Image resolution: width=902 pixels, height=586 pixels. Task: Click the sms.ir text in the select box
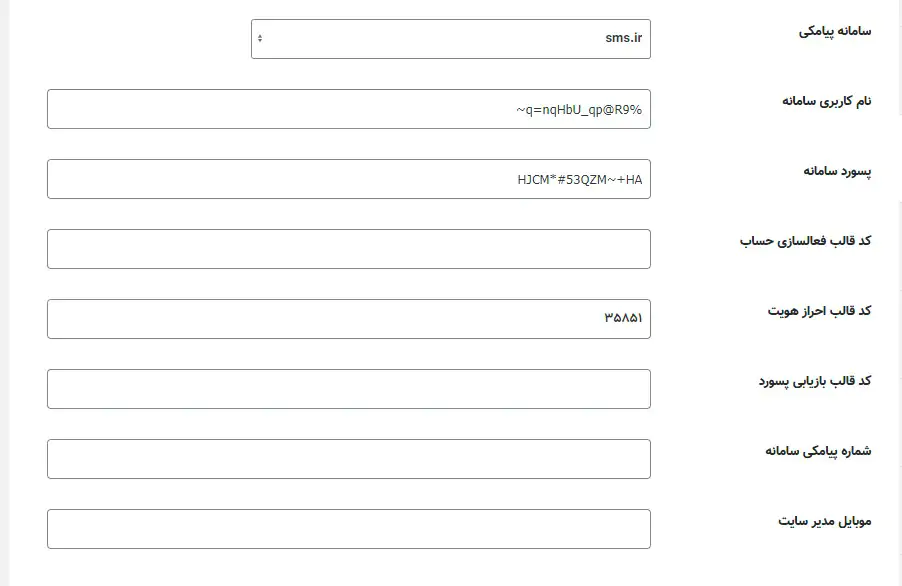point(624,39)
